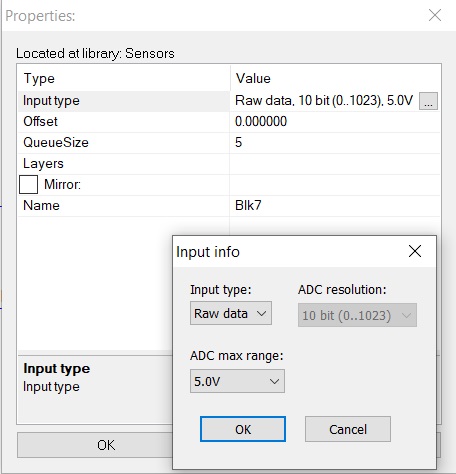Close the Input info dialog
456x474 pixels.
(415, 251)
